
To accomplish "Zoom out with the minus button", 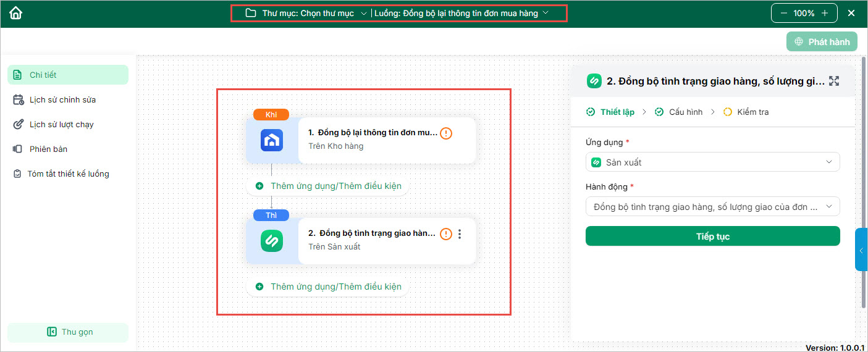I will 784,13.
